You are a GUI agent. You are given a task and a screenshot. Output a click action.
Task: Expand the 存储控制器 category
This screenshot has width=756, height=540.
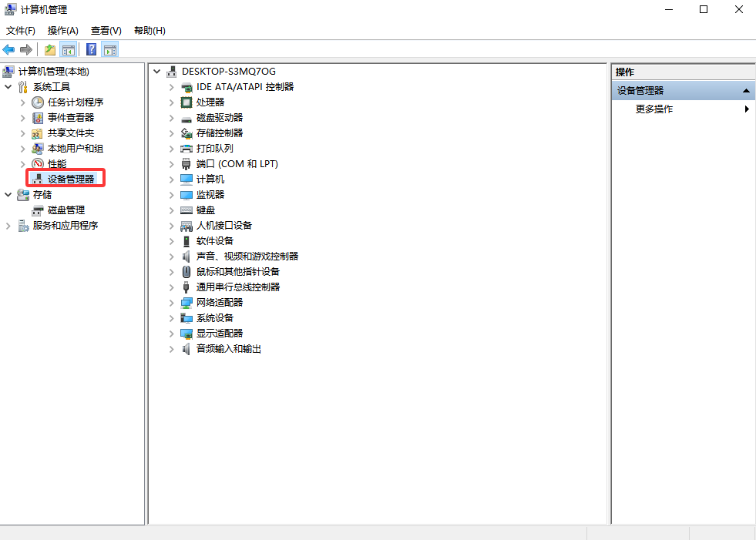(171, 133)
